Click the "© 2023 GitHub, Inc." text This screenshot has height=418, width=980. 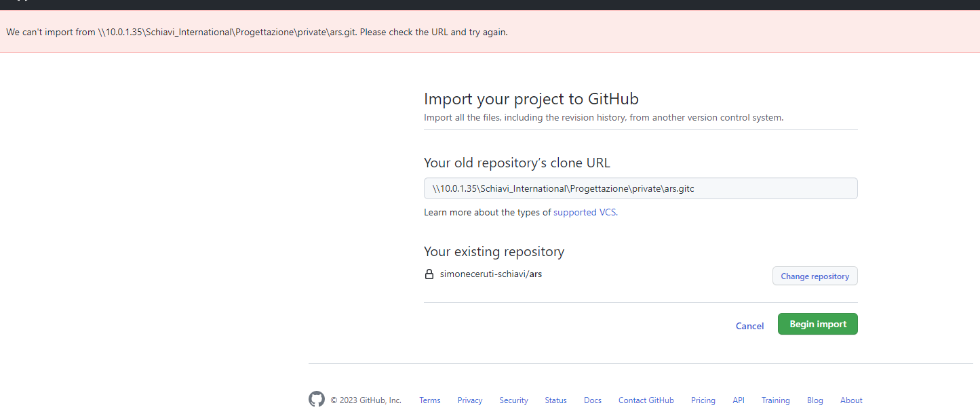click(366, 400)
